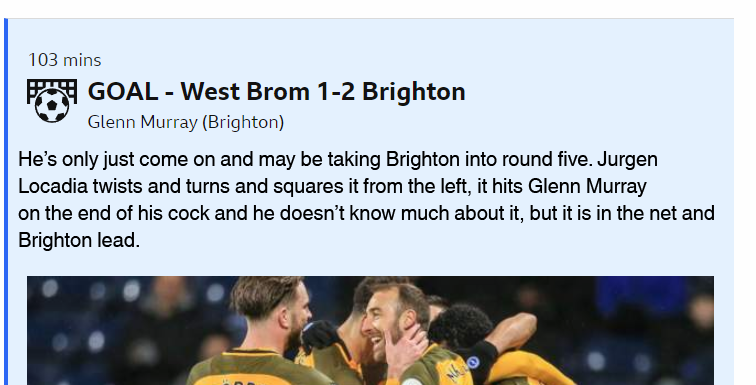Viewport: 756px width, 385px height.
Task: Open the "Glenn Murray (Brighton)" scorer subtitle
Action: pyautogui.click(x=186, y=122)
